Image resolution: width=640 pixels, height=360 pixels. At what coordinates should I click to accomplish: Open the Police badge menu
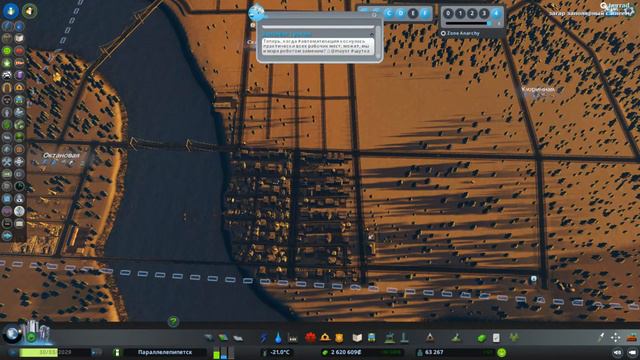[339, 338]
